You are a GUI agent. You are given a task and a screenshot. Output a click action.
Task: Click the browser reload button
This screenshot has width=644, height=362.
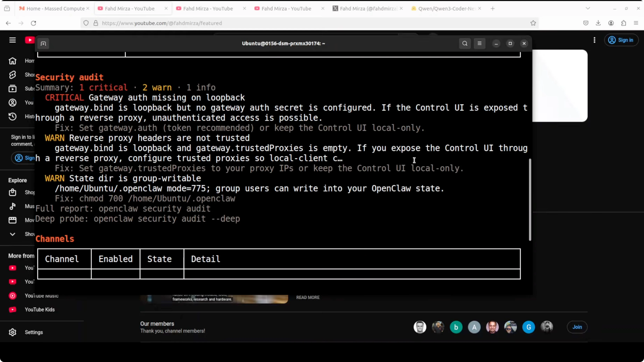click(x=33, y=23)
